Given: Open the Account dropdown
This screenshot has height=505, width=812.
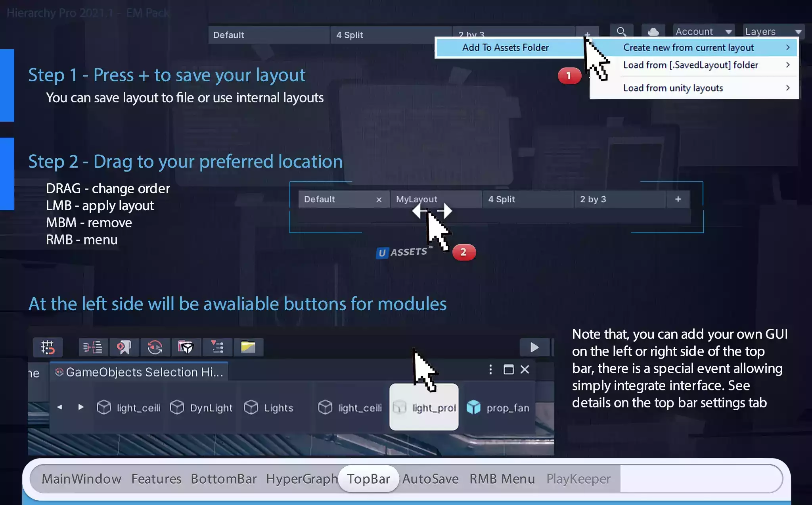Looking at the screenshot, I should 703,31.
